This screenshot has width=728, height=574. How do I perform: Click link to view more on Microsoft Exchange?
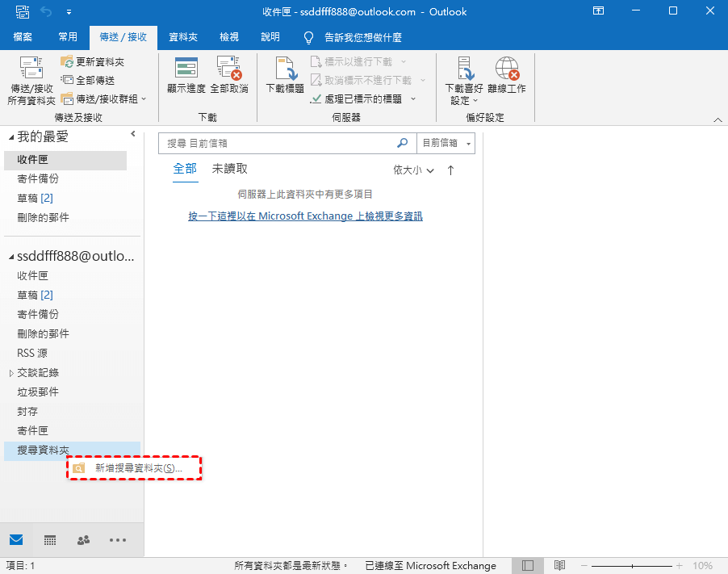(306, 216)
